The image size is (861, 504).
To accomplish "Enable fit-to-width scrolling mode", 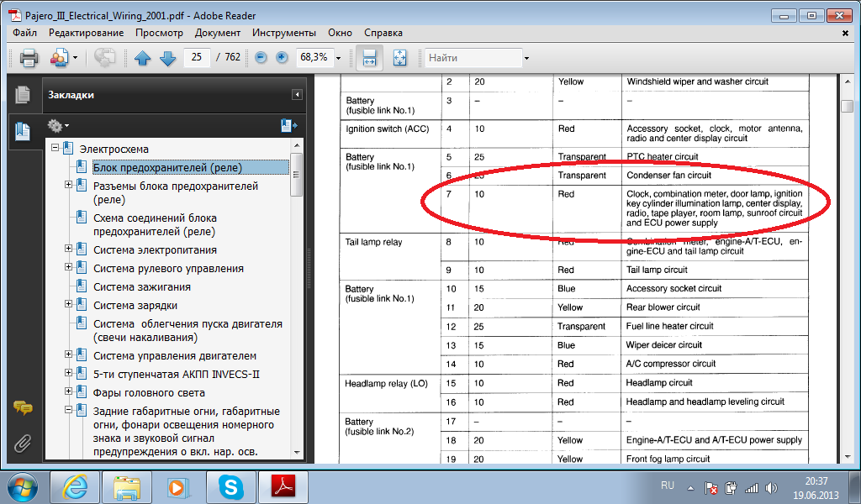I will (368, 58).
